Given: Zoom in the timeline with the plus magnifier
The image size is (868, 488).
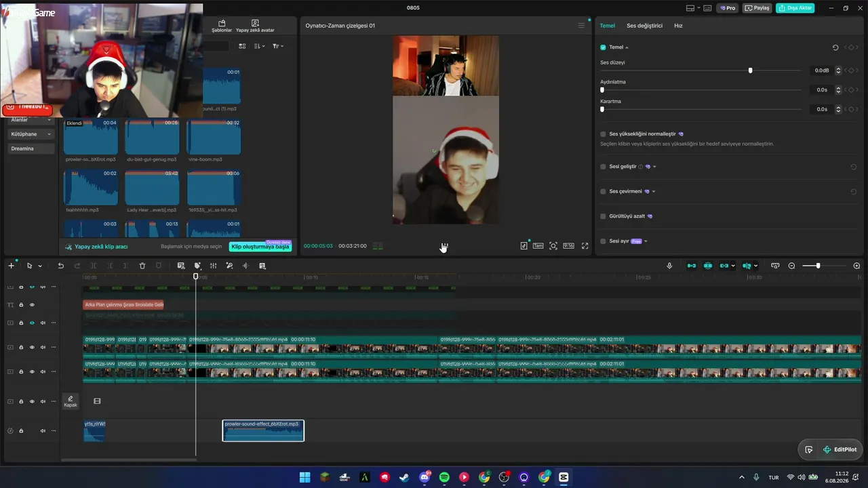Looking at the screenshot, I should tap(856, 266).
